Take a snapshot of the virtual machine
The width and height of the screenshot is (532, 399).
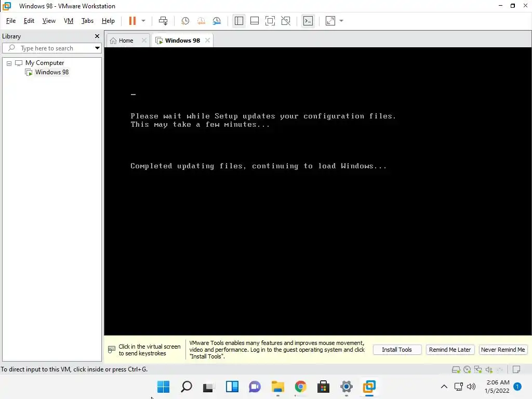(x=185, y=21)
